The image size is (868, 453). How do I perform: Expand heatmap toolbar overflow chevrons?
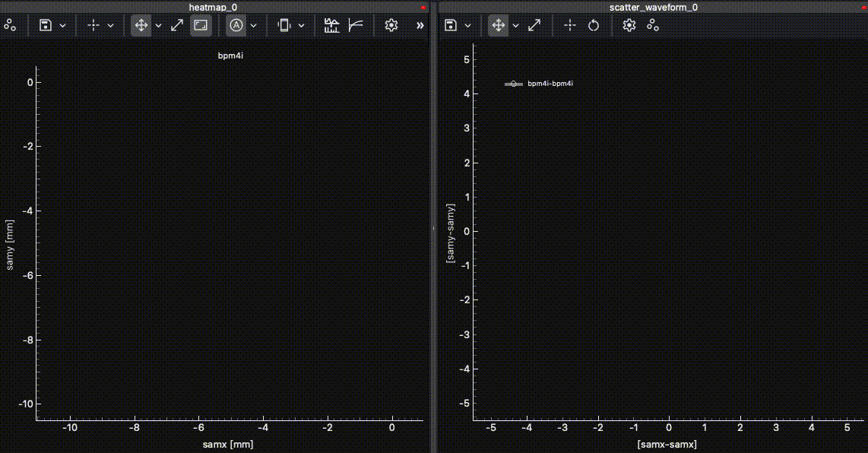[420, 25]
